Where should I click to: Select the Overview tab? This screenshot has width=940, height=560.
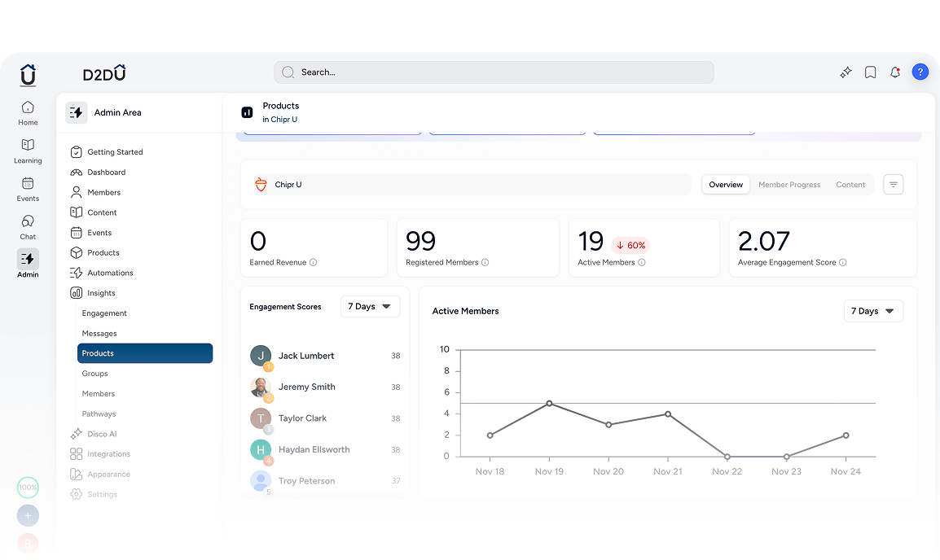click(x=725, y=185)
